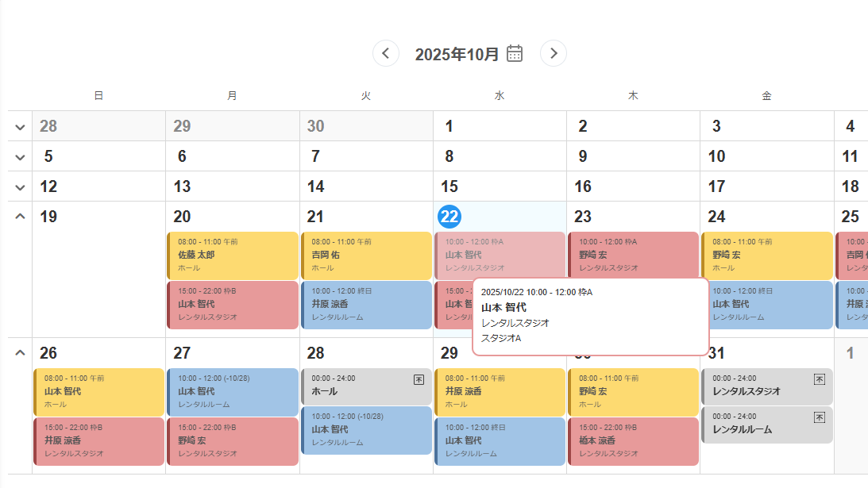Collapse the week row starting on 26

20,353
